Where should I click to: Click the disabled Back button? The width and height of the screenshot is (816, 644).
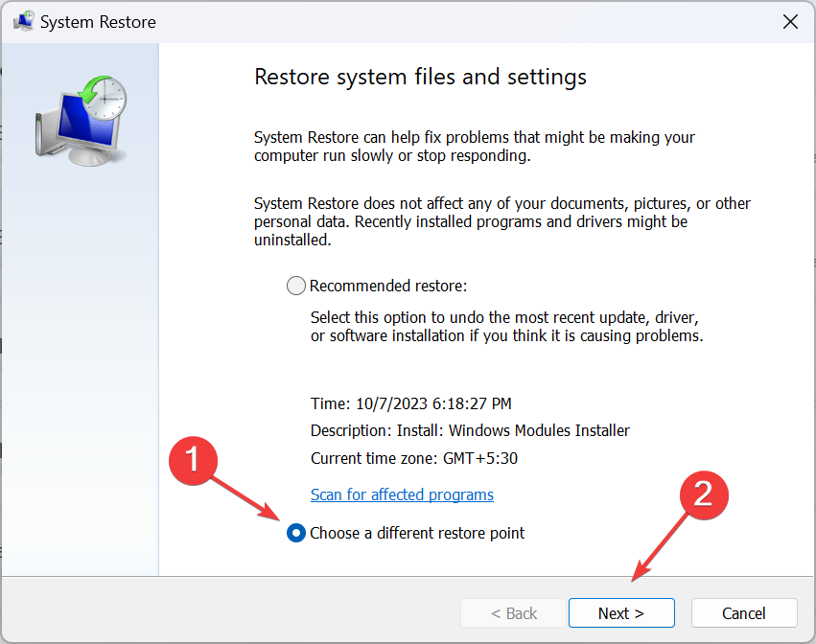click(x=513, y=612)
